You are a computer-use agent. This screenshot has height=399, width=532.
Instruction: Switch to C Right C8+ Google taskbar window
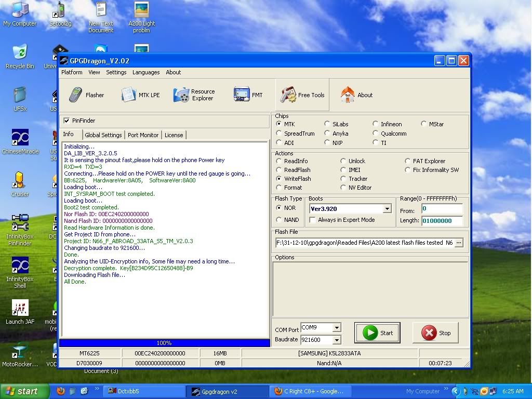[x=311, y=391]
